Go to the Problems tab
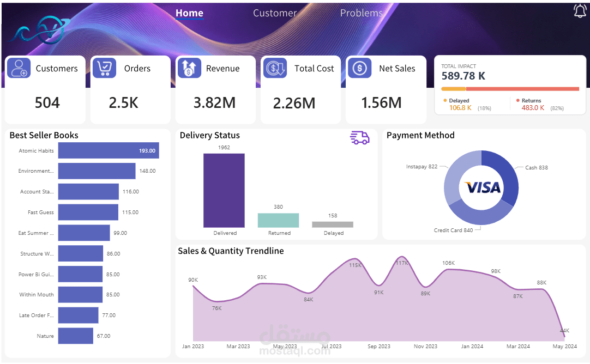Image resolution: width=590 pixels, height=364 pixels. coord(361,13)
